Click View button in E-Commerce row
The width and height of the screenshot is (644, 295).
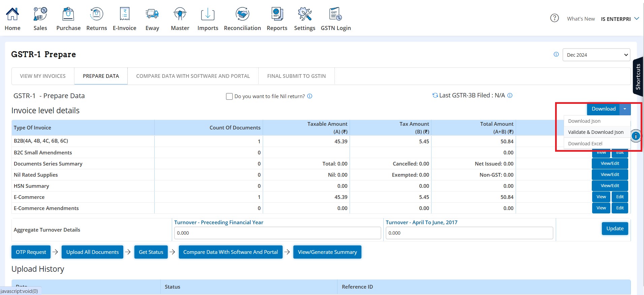coord(601,197)
